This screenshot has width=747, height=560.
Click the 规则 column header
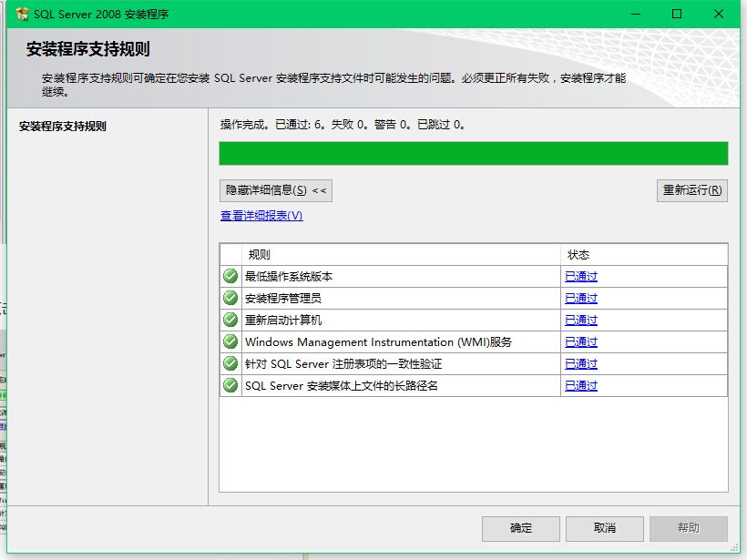[x=401, y=255]
